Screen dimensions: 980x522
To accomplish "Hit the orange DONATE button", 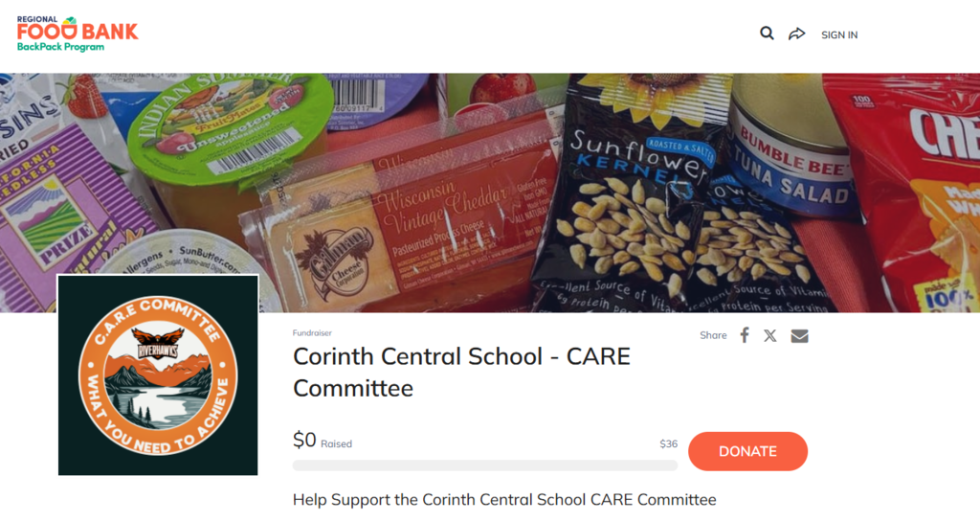I will coord(747,451).
